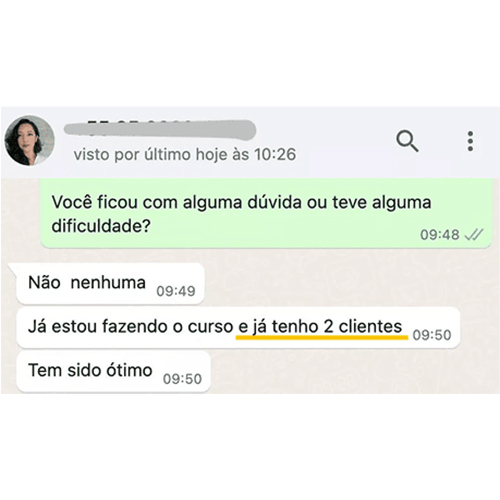Click the word 'dificuldade?' in the green bubble
500x500 pixels.
click(x=101, y=227)
